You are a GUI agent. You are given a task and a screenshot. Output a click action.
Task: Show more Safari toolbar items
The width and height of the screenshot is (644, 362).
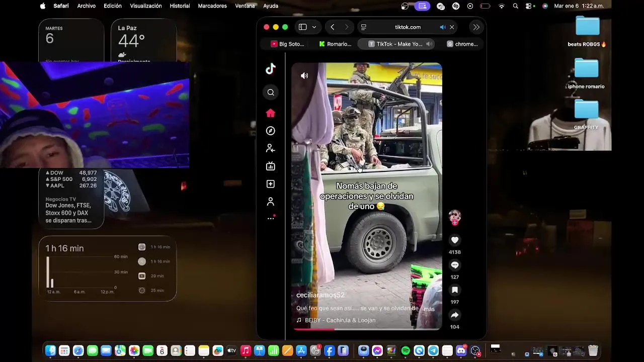[476, 27]
